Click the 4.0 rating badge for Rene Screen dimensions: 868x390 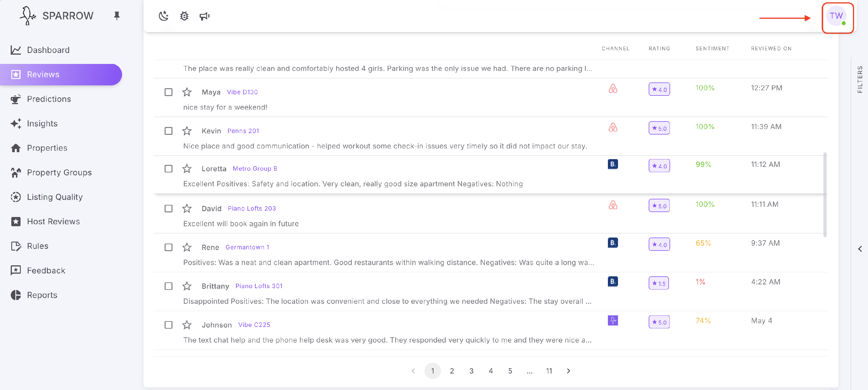(659, 244)
